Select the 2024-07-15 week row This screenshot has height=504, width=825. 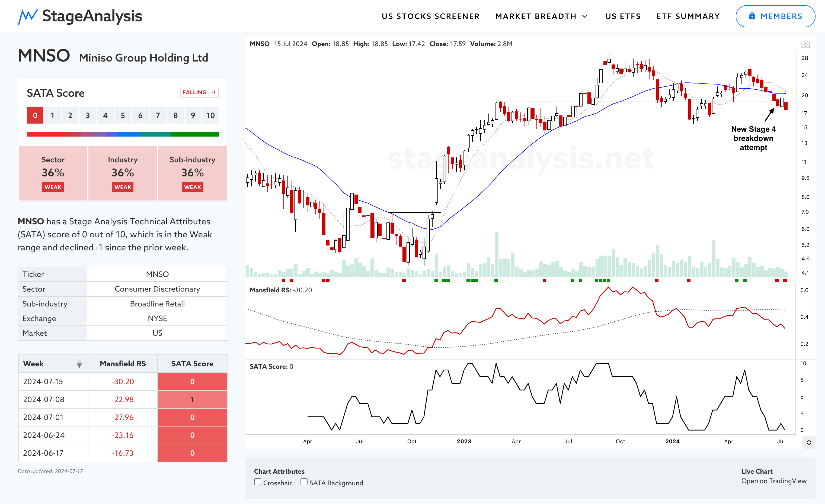coord(123,382)
